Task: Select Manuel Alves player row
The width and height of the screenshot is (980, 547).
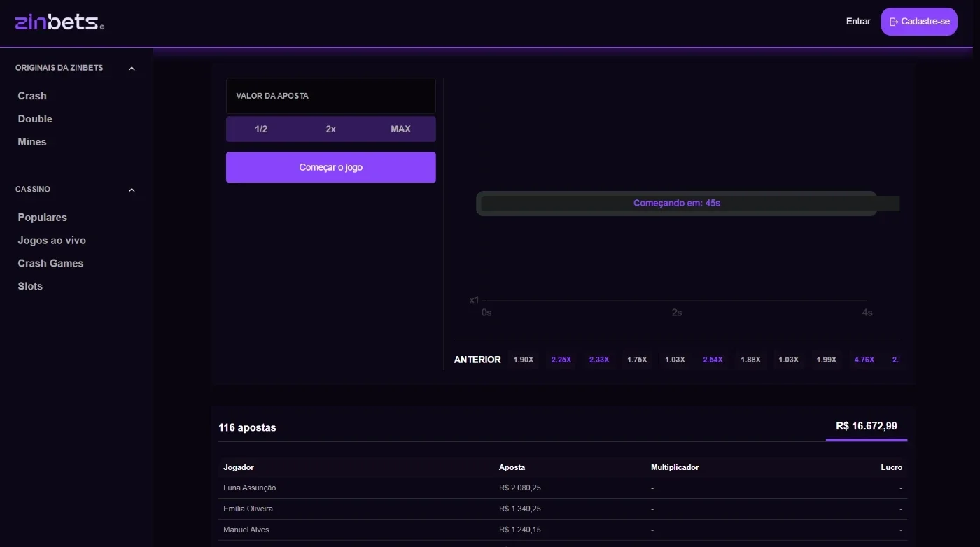Action: 563,530
